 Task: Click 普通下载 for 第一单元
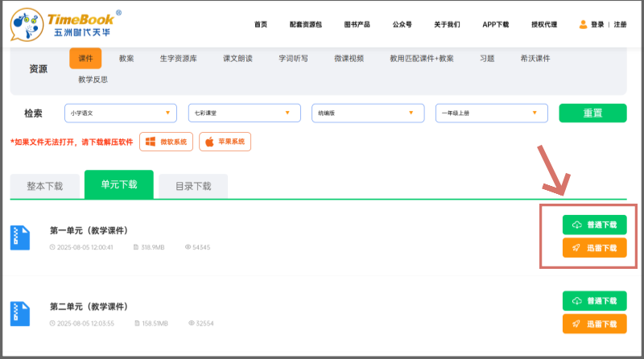[594, 225]
